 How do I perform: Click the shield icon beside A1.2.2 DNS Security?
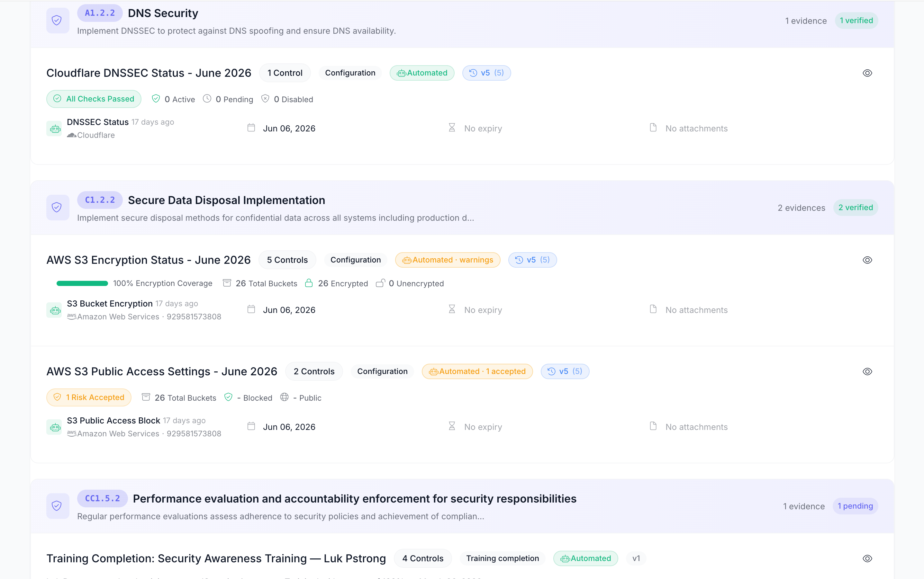[57, 21]
